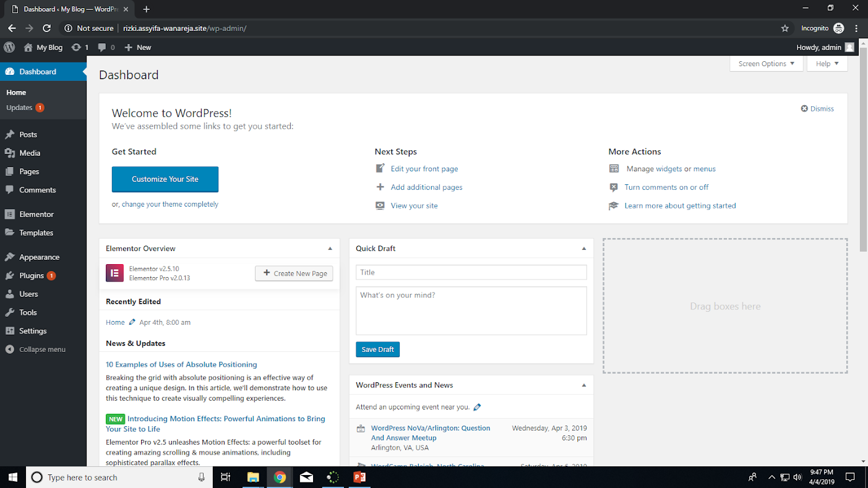868x488 pixels.
Task: Click the Windows taskbar search box
Action: (119, 477)
